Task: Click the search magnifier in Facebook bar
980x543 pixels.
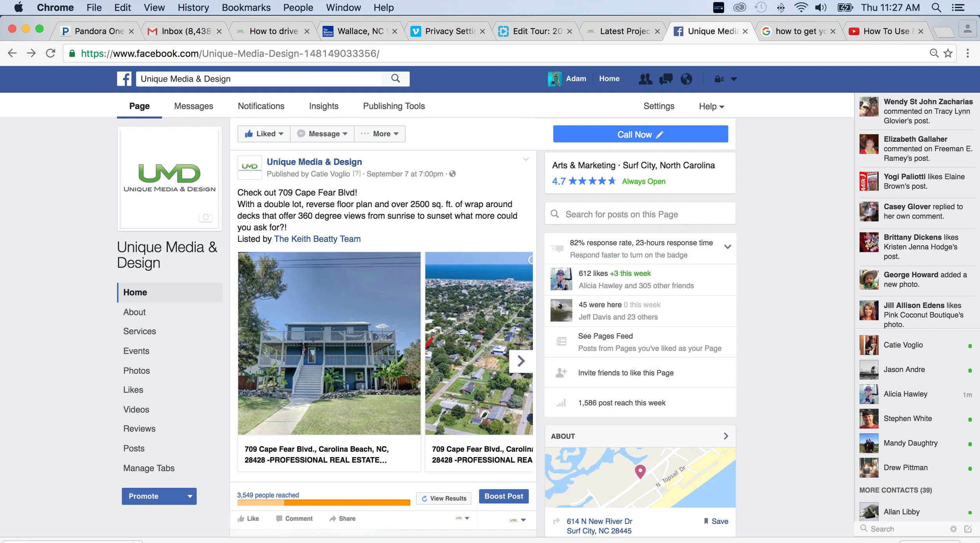Action: pyautogui.click(x=396, y=78)
